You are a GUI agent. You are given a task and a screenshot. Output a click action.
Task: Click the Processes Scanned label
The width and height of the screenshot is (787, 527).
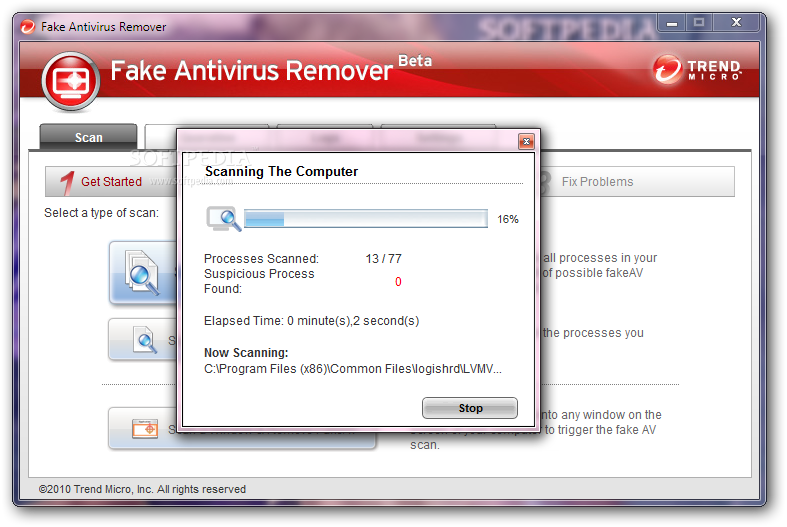point(261,258)
